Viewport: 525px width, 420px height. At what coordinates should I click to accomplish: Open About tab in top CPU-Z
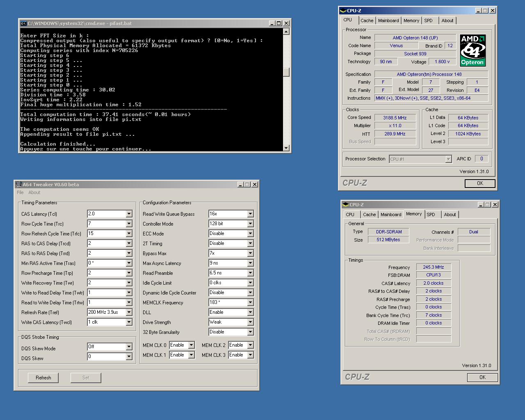click(x=447, y=21)
